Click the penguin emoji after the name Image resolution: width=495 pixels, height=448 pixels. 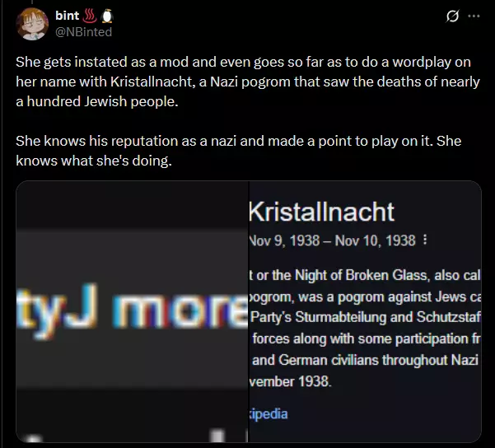pyautogui.click(x=107, y=16)
